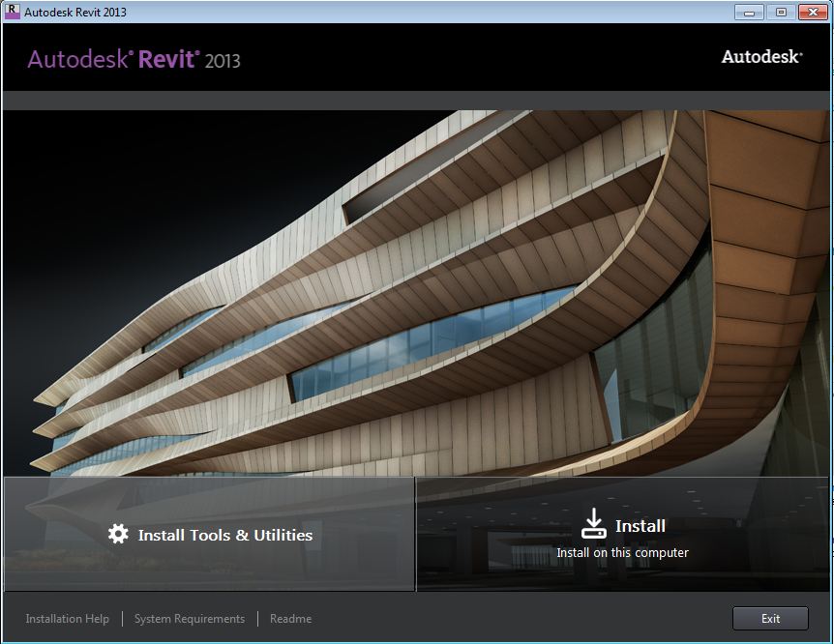Choose Install on this computer
This screenshot has width=834, height=644.
622,534
